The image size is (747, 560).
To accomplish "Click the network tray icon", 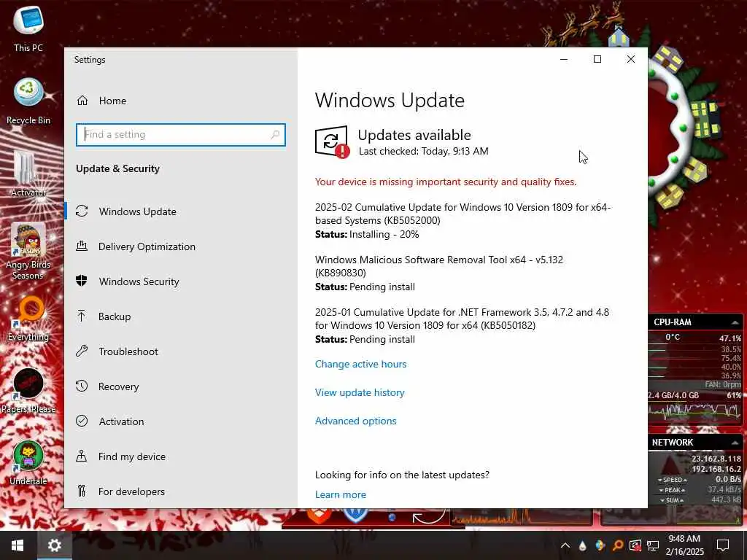I will coord(653,545).
